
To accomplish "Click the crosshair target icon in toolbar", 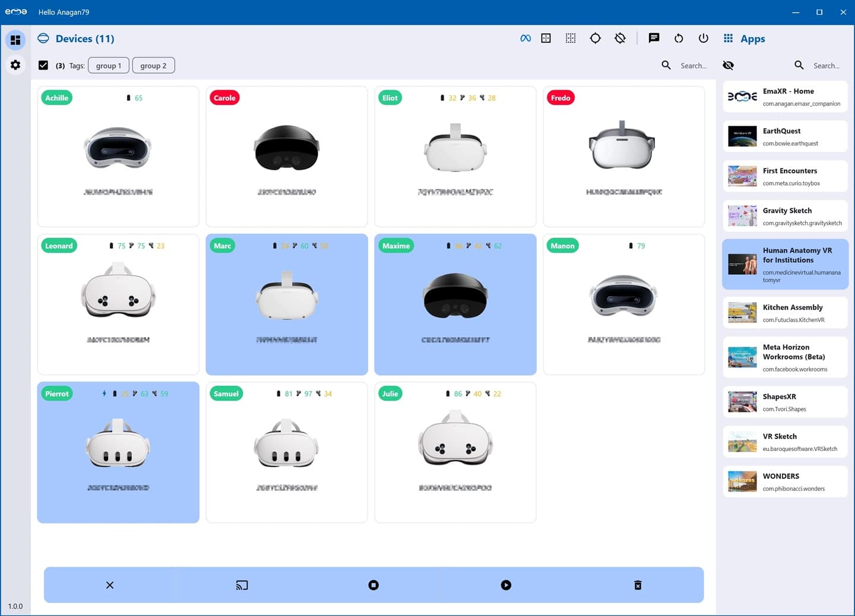I will pyautogui.click(x=595, y=39).
